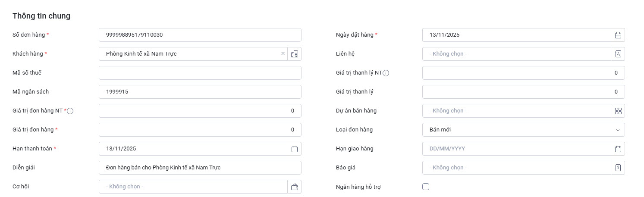
Task: Clear the Khách hàng selection
Action: pyautogui.click(x=283, y=54)
